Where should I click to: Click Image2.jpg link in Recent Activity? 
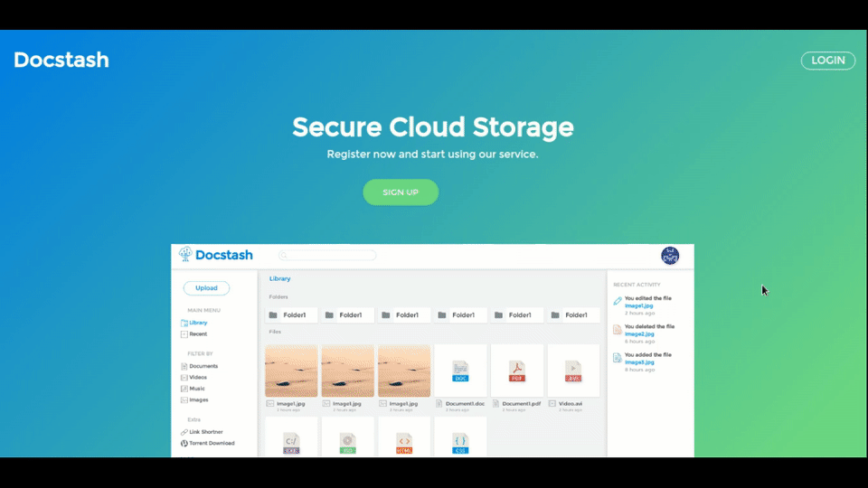pyautogui.click(x=637, y=333)
